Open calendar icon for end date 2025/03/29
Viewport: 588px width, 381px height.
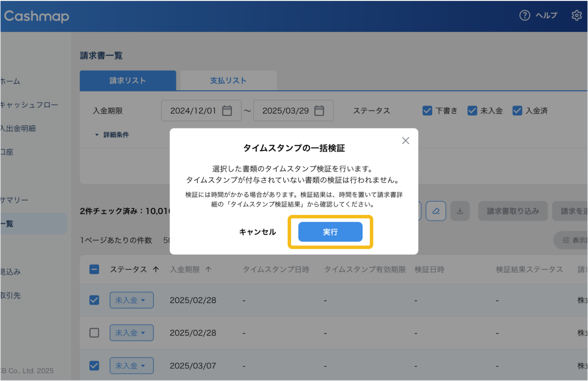[x=319, y=111]
